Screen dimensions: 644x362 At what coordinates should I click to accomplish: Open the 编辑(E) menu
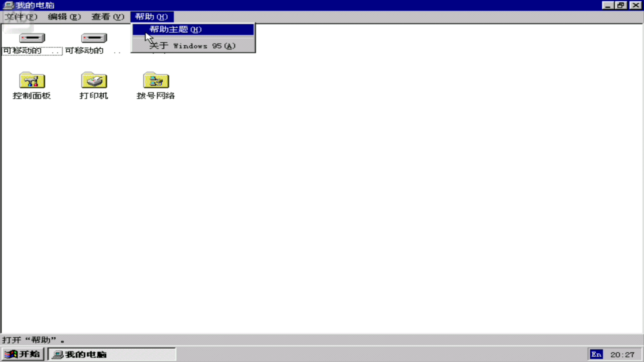tap(64, 17)
